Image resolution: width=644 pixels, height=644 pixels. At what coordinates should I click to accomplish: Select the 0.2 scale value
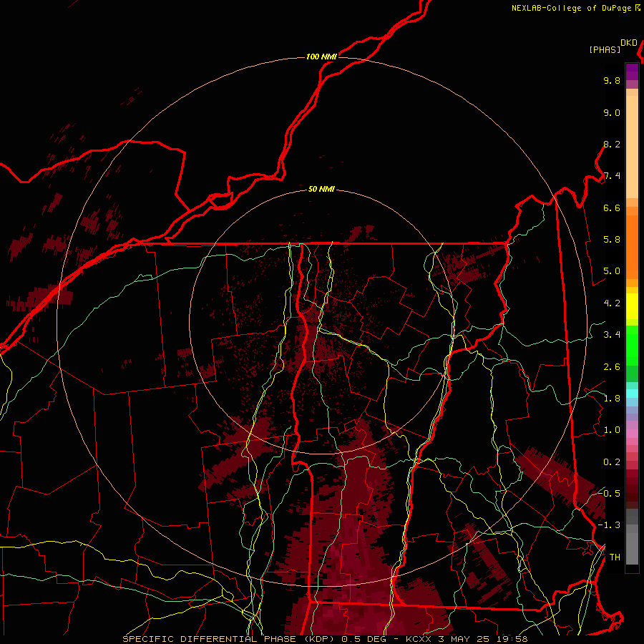(612, 462)
